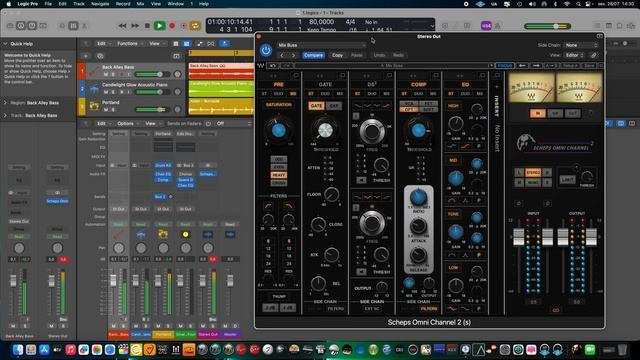The width and height of the screenshot is (640, 360).
Task: Click the Waves logo icon in the plugin toolbar
Action: [x=260, y=66]
